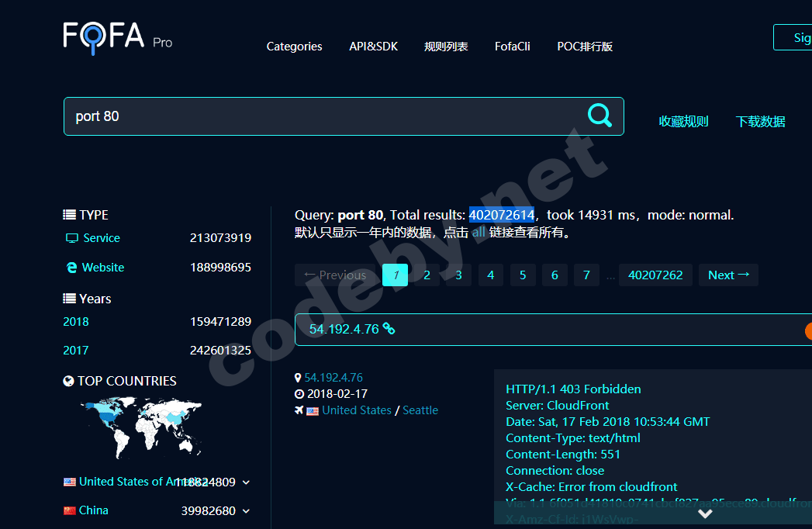The height and width of the screenshot is (529, 812).
Task: Click the United States location link
Action: click(357, 410)
